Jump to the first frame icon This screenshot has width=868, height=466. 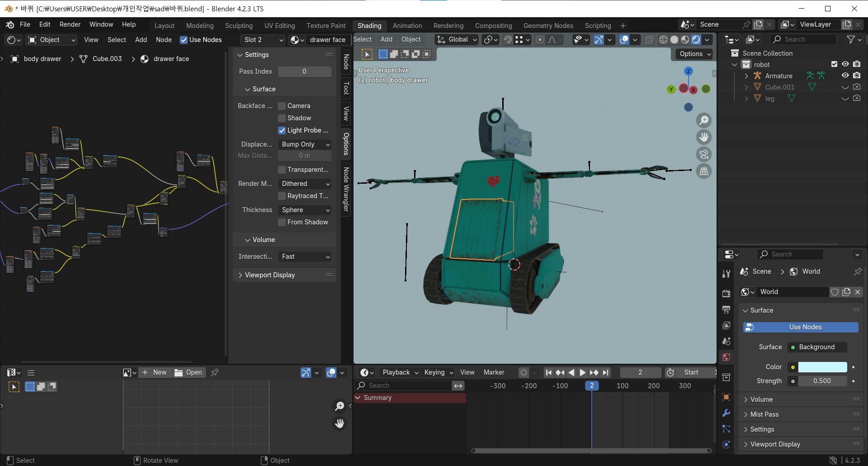pos(548,372)
